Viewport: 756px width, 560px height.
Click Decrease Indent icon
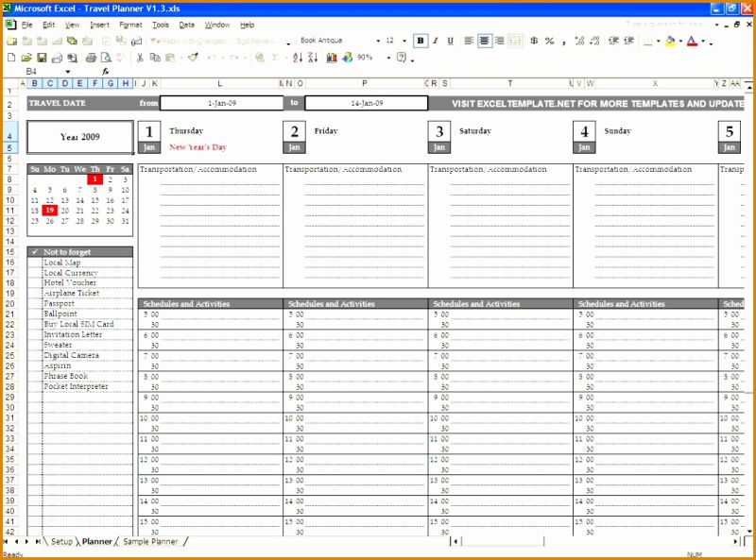point(613,41)
